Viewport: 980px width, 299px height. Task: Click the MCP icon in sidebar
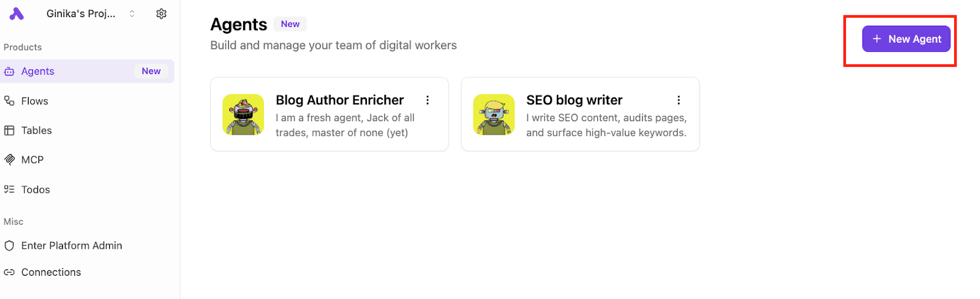pyautogui.click(x=9, y=160)
